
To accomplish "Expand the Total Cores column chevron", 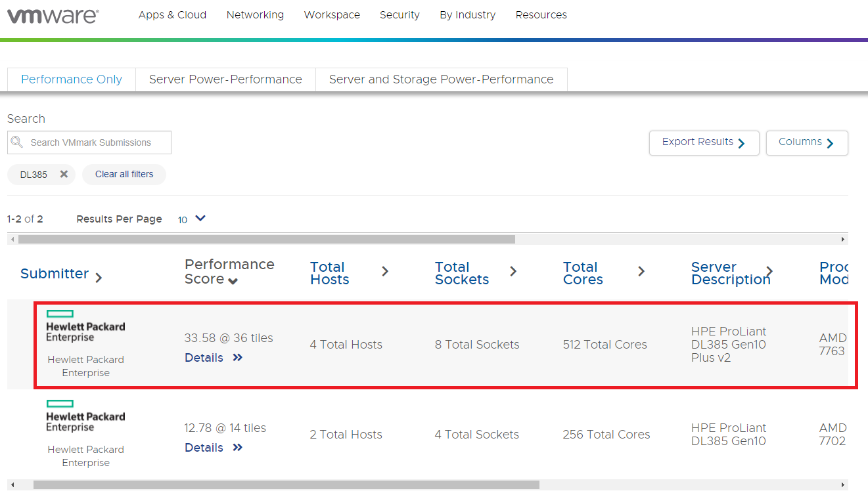I will [x=641, y=271].
